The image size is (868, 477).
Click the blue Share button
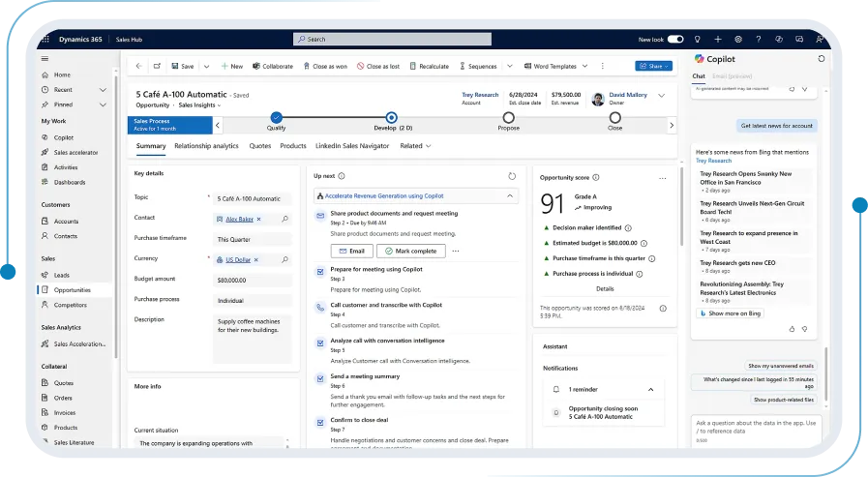[x=654, y=66]
